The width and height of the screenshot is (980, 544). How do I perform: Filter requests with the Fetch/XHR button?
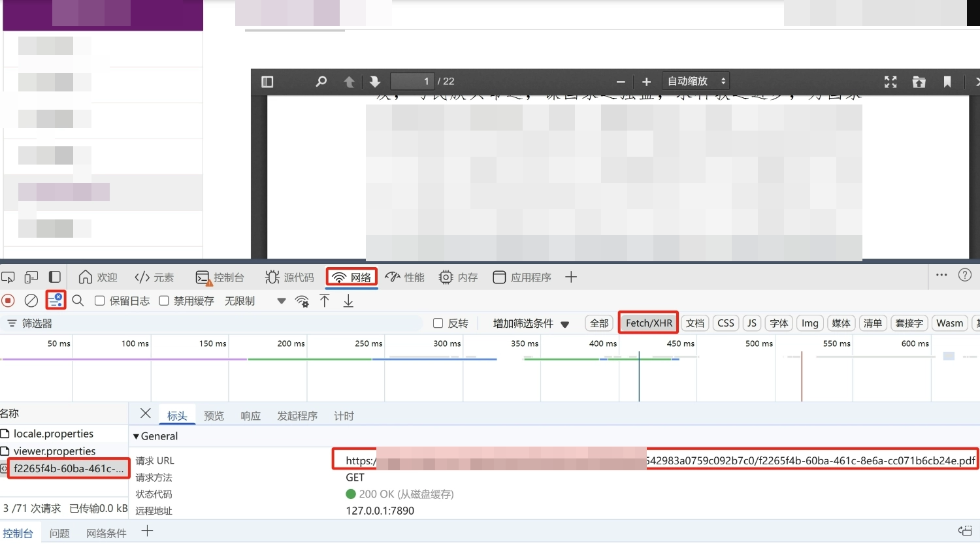coord(647,322)
